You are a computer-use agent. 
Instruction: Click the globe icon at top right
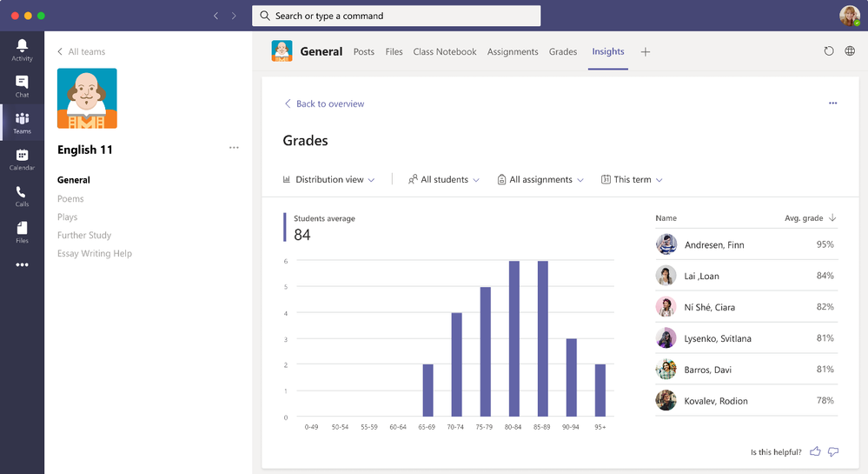pyautogui.click(x=850, y=51)
